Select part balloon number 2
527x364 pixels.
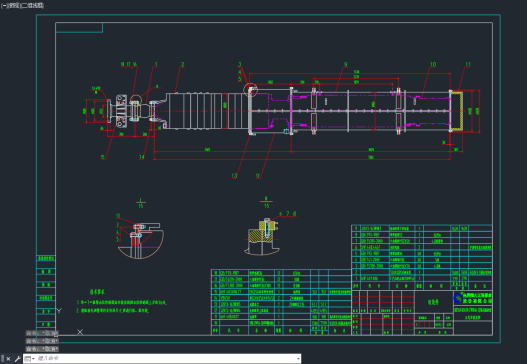pos(183,64)
